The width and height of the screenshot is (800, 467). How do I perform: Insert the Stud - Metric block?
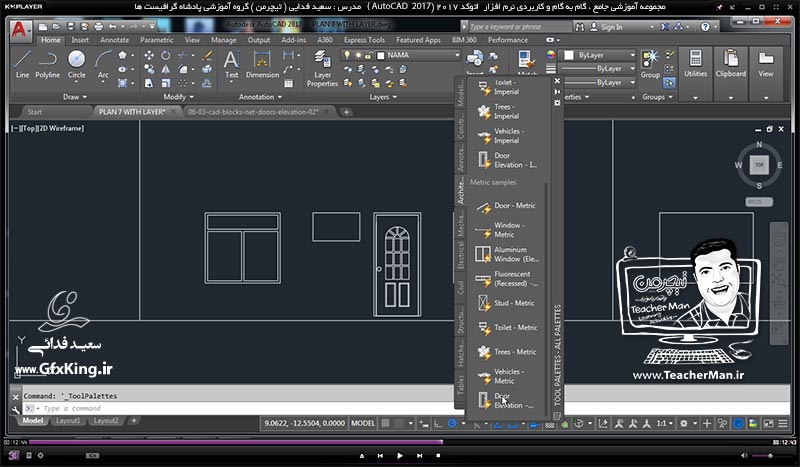[x=506, y=303]
